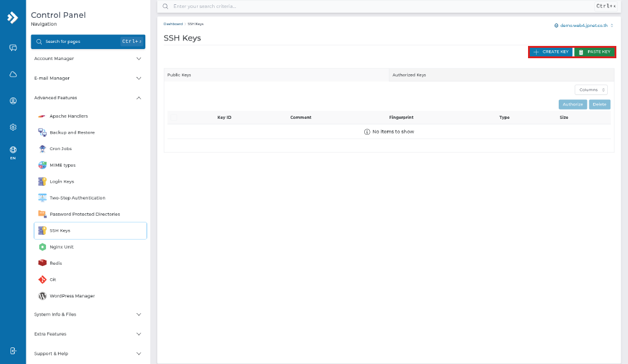Open WordPress Manager from the sidebar

point(72,296)
